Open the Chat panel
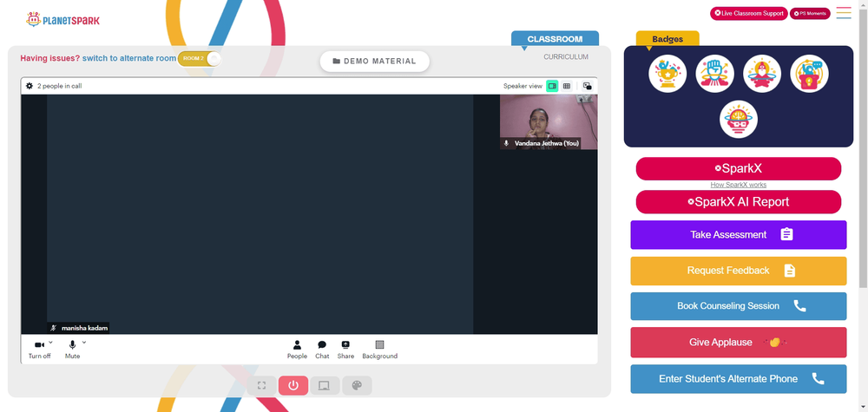The image size is (868, 412). 322,350
